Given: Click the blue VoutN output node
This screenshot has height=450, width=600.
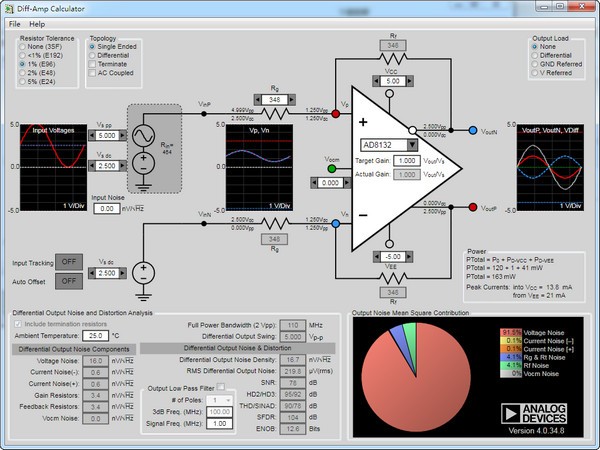Looking at the screenshot, I should coord(472,130).
